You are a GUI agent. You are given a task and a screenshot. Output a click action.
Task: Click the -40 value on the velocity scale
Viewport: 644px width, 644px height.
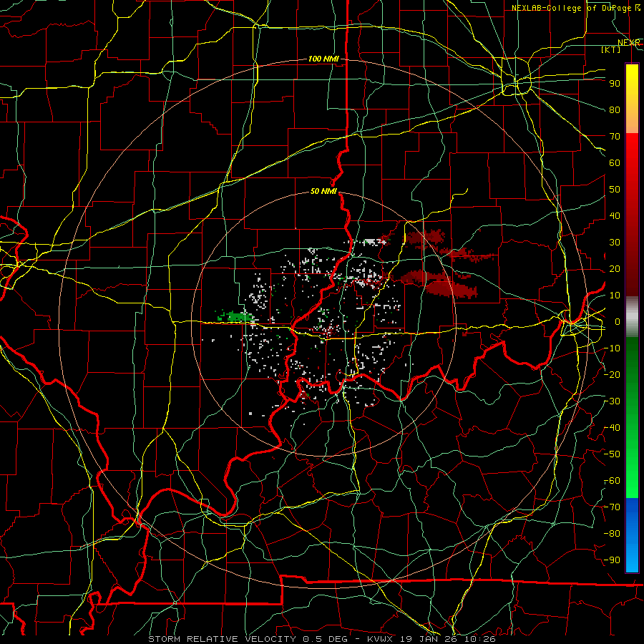tap(613, 428)
